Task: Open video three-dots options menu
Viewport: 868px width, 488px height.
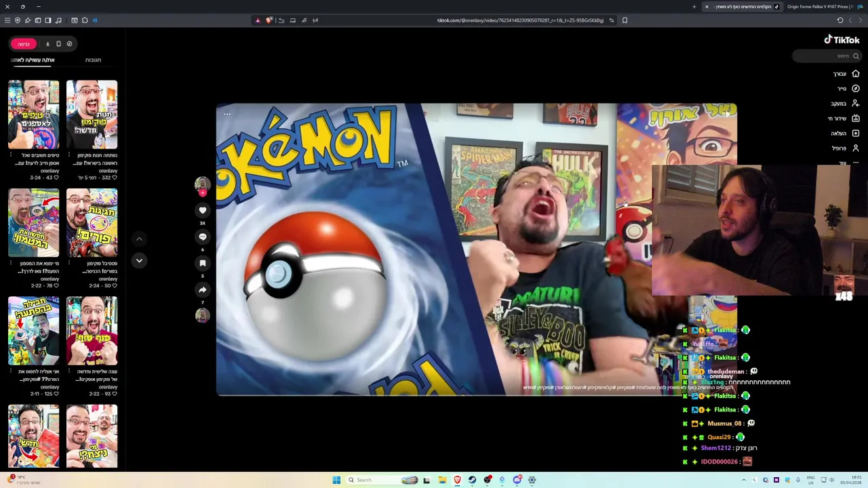Action: pyautogui.click(x=227, y=114)
